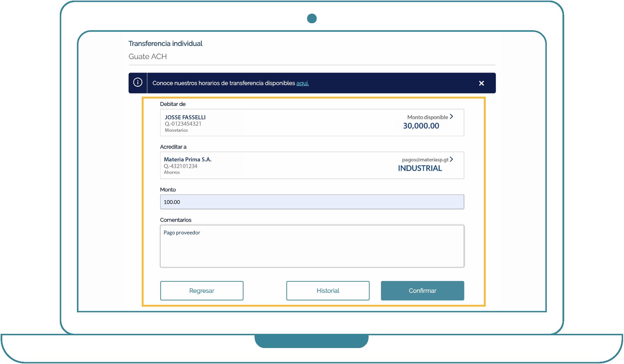This screenshot has height=364, width=624.
Task: Confirm the transfer with Confirmar
Action: [x=422, y=291]
